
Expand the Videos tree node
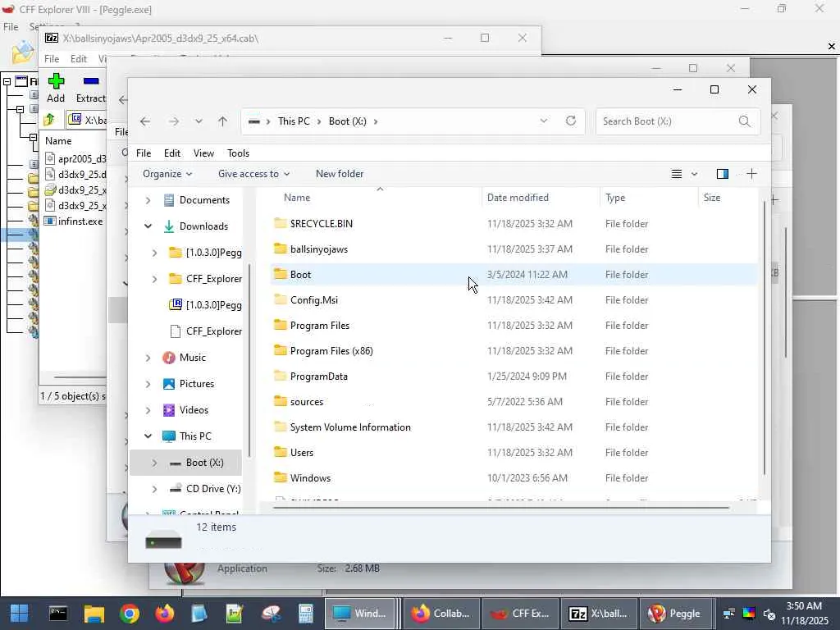[148, 410]
